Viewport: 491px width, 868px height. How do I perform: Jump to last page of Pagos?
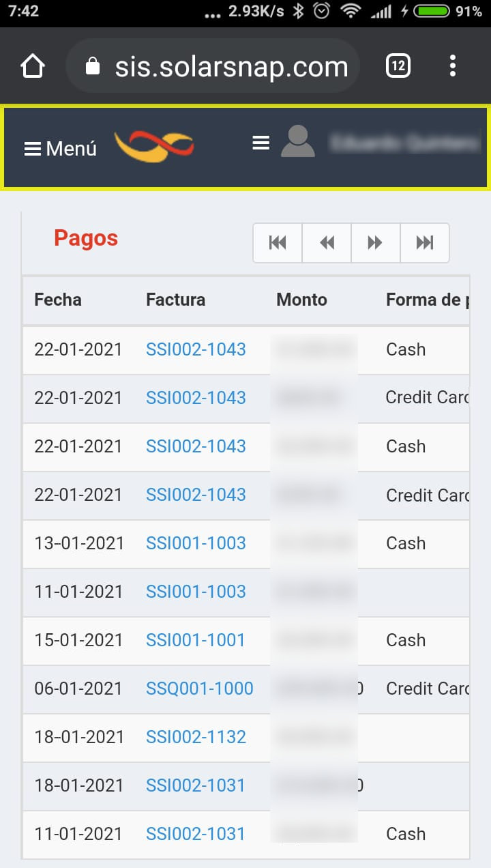(425, 243)
